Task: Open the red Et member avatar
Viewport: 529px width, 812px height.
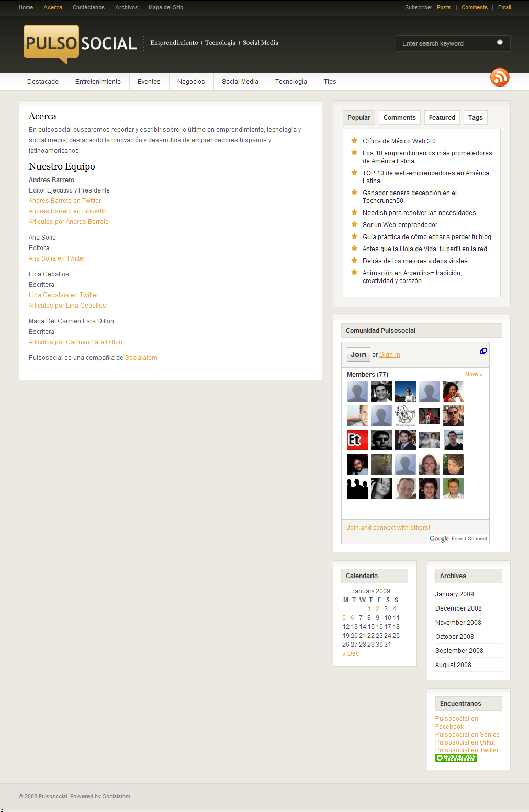Action: [x=357, y=440]
